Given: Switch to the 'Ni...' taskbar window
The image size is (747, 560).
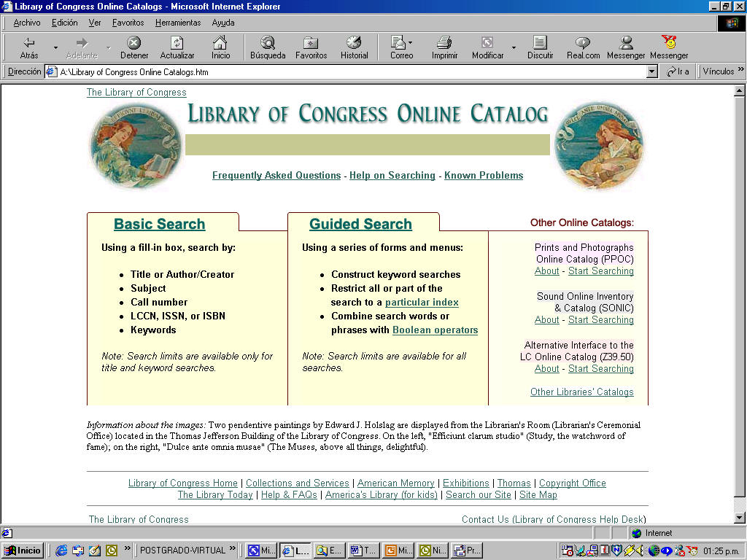Looking at the screenshot, I should click(x=431, y=551).
